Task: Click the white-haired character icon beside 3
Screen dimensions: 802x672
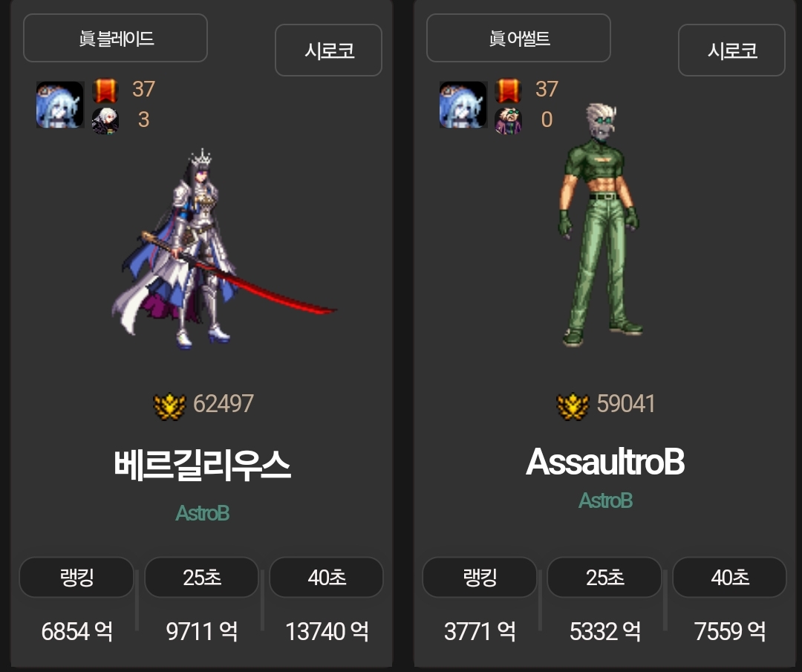Action: point(105,121)
